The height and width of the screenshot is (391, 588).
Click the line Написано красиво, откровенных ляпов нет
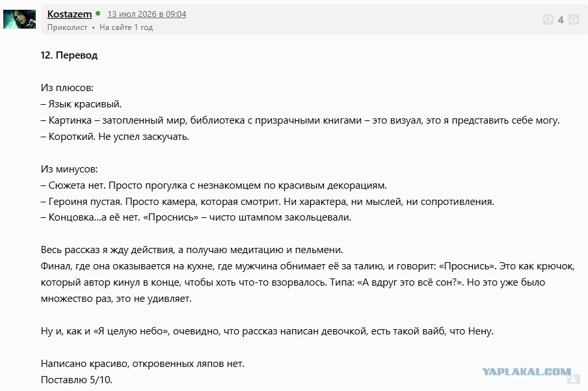click(x=142, y=364)
